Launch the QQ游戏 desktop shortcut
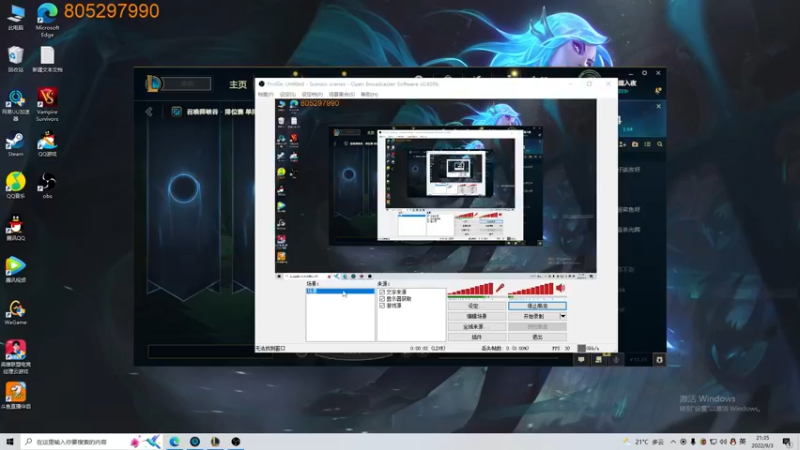The height and width of the screenshot is (450, 800). click(x=47, y=144)
